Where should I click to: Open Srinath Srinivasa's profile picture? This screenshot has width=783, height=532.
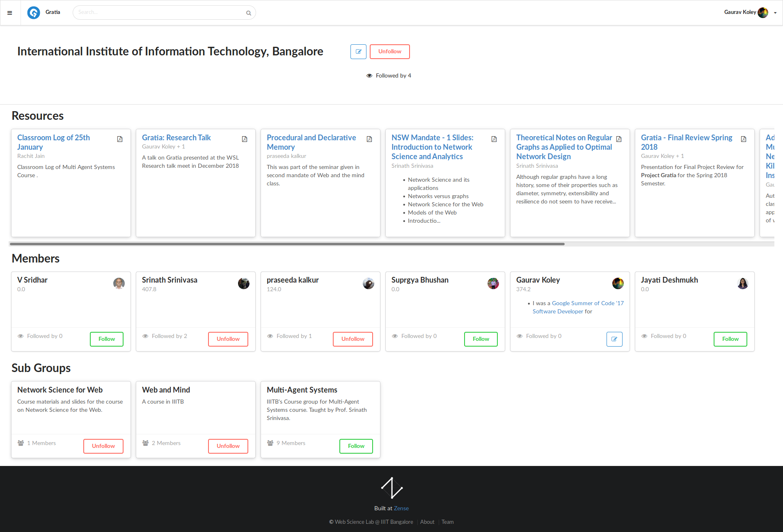click(244, 283)
